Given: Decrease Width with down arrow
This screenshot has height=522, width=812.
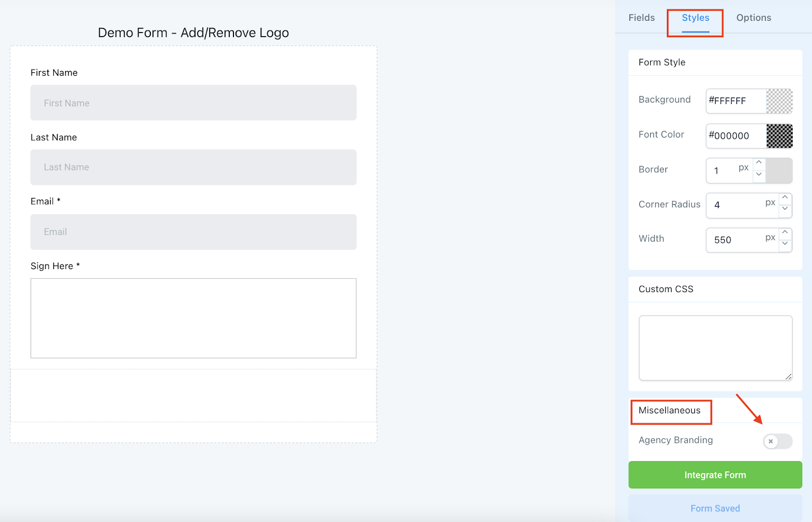Looking at the screenshot, I should pyautogui.click(x=785, y=244).
